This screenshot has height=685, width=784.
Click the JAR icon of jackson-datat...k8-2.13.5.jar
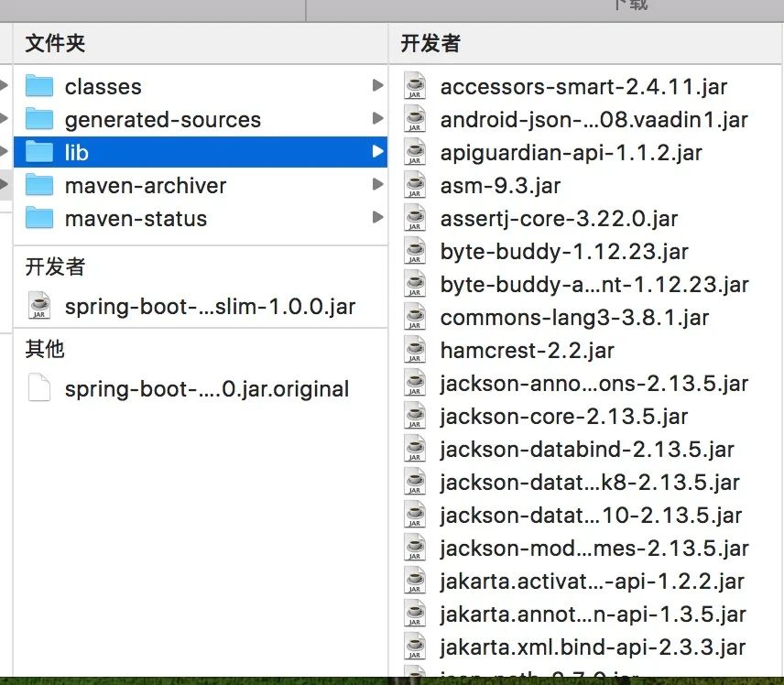point(415,482)
